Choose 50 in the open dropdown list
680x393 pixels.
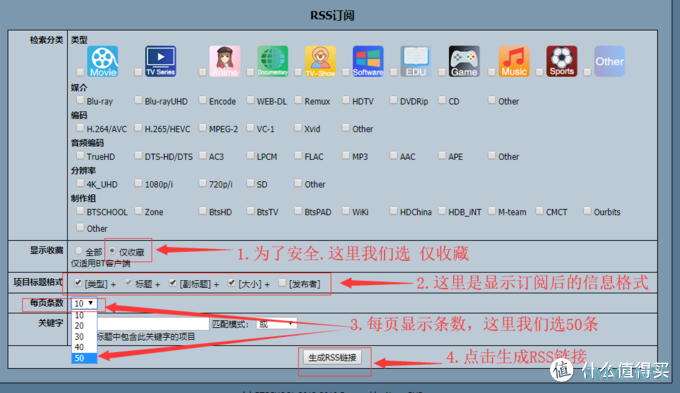(x=84, y=358)
